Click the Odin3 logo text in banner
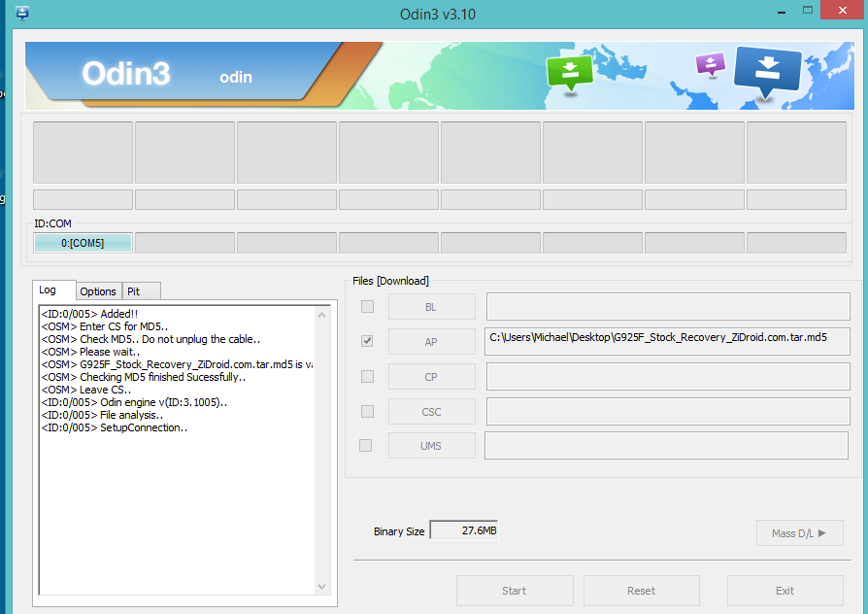Screen dimensions: 868x614 [x=125, y=74]
